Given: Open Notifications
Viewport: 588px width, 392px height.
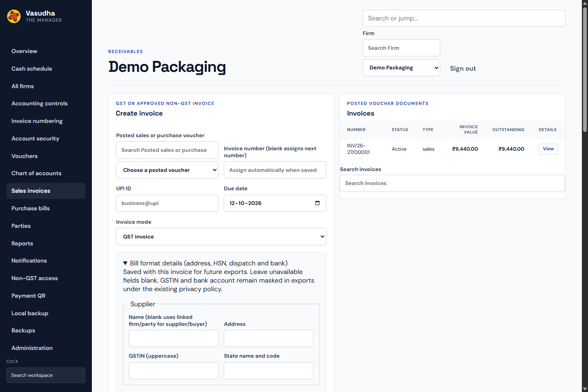Looking at the screenshot, I should [46, 261].
